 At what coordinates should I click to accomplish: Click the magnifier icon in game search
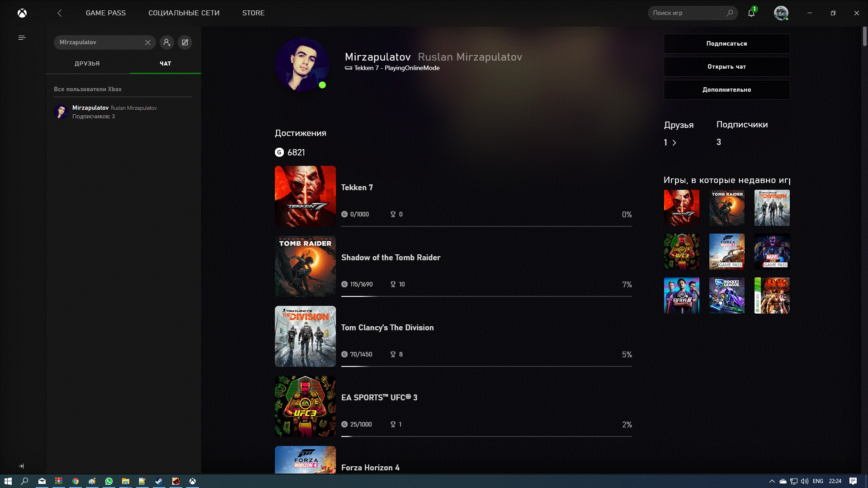coord(729,13)
